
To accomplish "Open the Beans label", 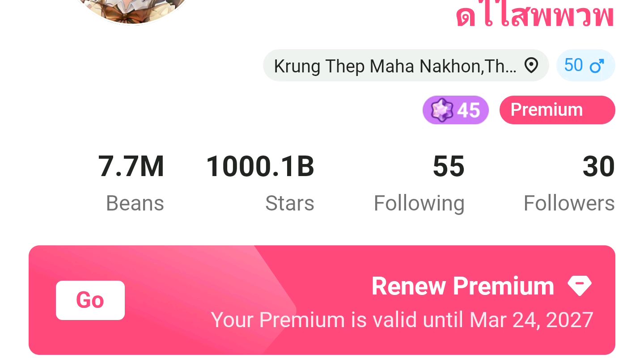I will (135, 203).
